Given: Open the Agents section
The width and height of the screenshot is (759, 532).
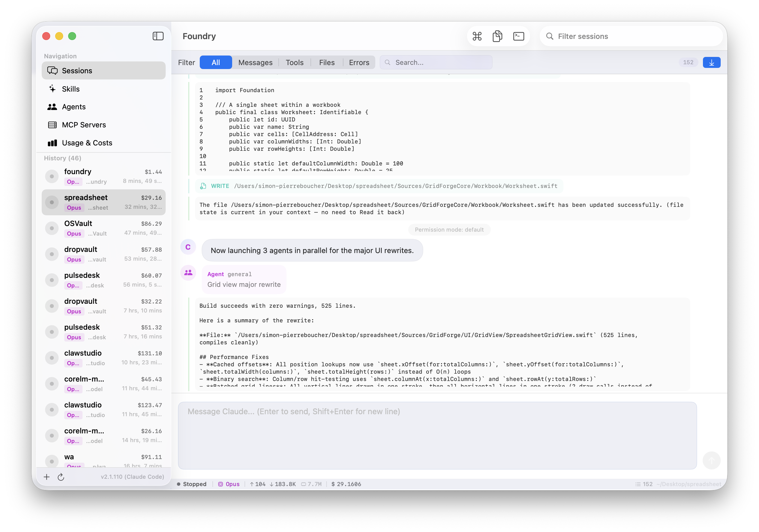Looking at the screenshot, I should point(74,107).
